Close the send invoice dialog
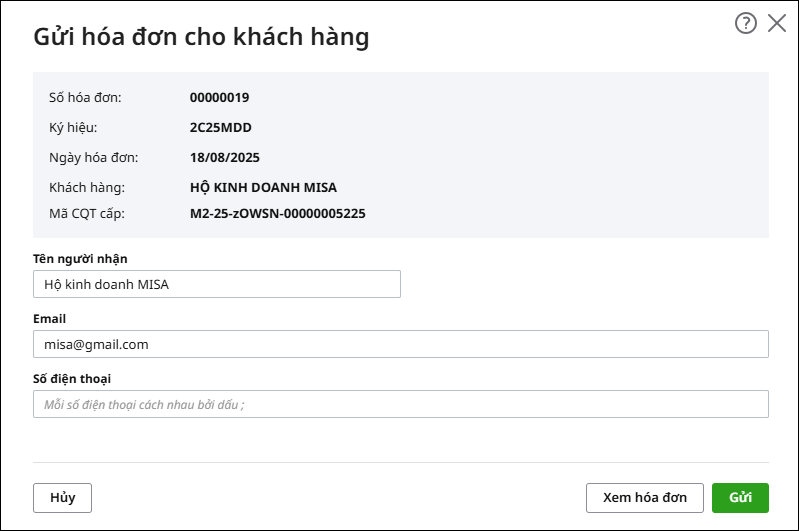The height and width of the screenshot is (531, 799). (777, 23)
